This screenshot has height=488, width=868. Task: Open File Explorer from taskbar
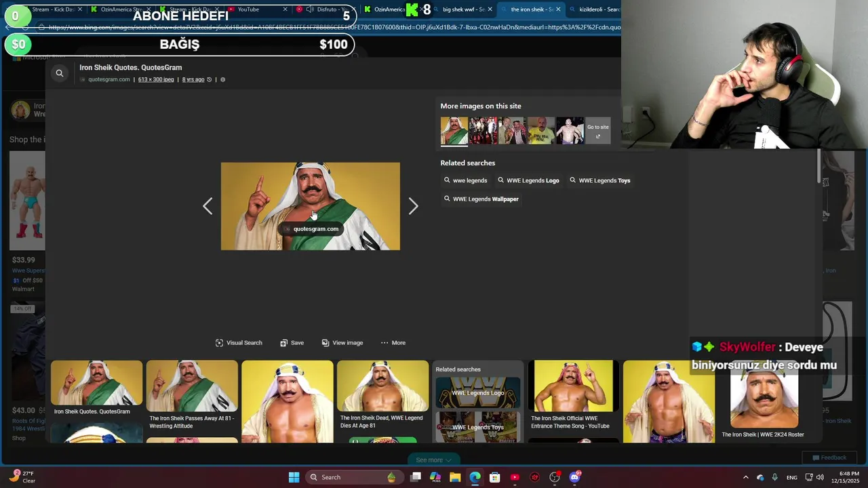click(x=455, y=477)
